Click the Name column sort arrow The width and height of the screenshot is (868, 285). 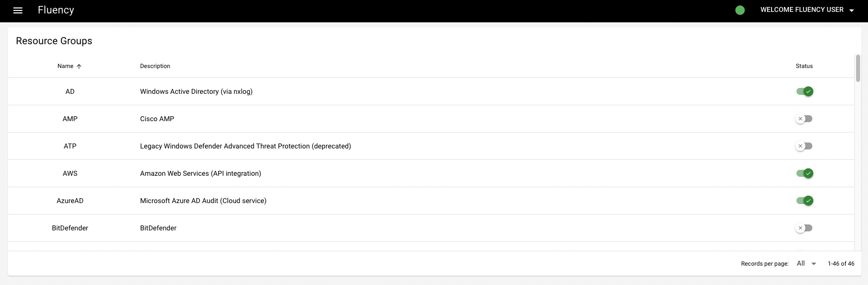pos(79,67)
